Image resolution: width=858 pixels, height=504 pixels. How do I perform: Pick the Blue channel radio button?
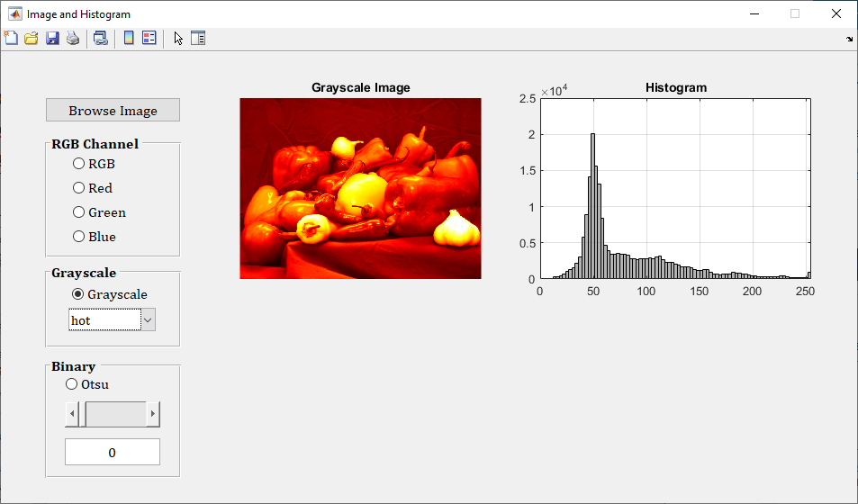pyautogui.click(x=79, y=237)
